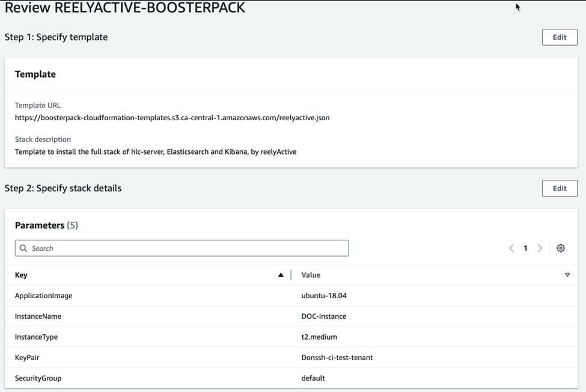Sort table by Key column header
The width and height of the screenshot is (586, 392).
tap(22, 275)
